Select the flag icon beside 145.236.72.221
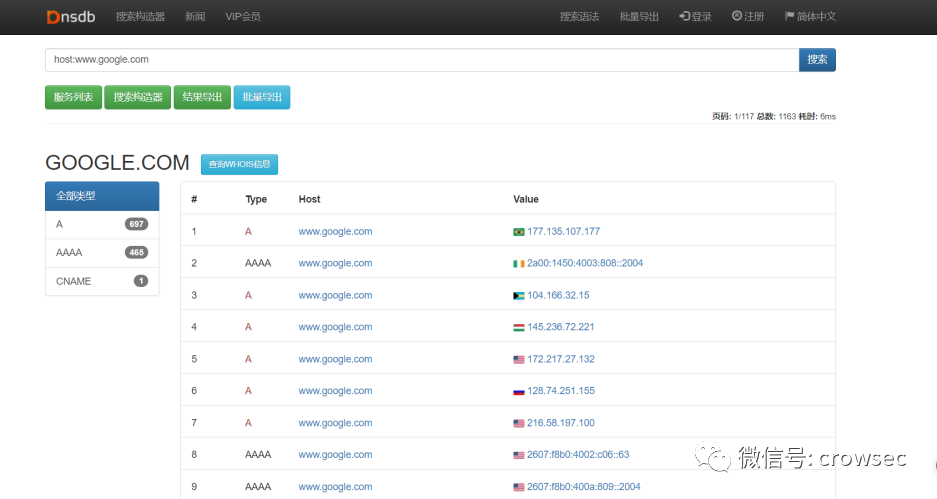937x499 pixels. pyautogui.click(x=519, y=327)
